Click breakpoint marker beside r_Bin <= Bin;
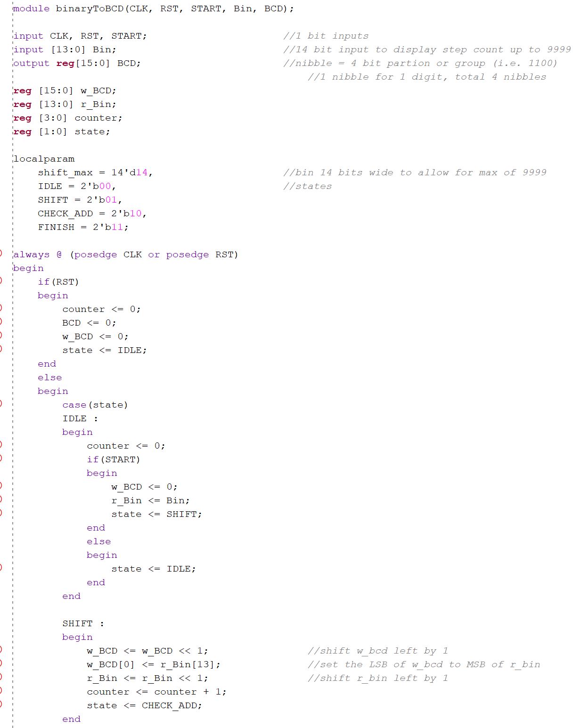The image size is (573, 728). 1,499
